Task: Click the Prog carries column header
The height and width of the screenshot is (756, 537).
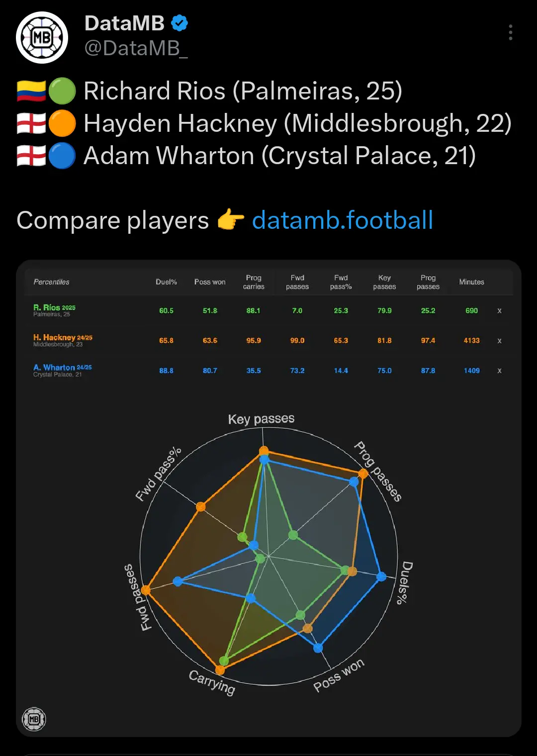Action: coord(254,282)
